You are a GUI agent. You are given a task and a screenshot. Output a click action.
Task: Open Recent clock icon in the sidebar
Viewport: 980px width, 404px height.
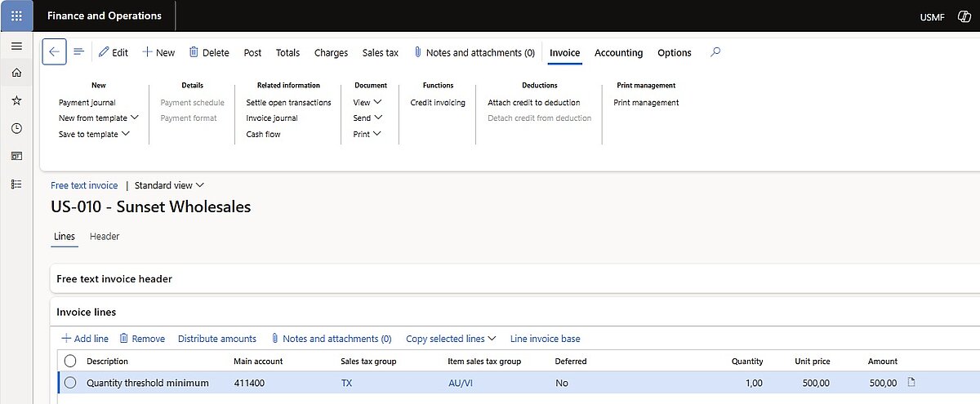(x=16, y=128)
